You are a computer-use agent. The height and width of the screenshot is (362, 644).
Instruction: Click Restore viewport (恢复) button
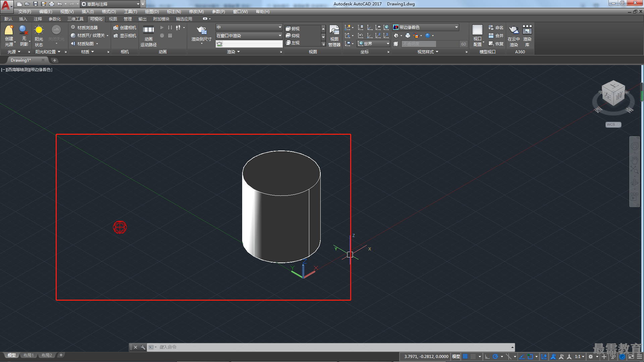coord(496,44)
